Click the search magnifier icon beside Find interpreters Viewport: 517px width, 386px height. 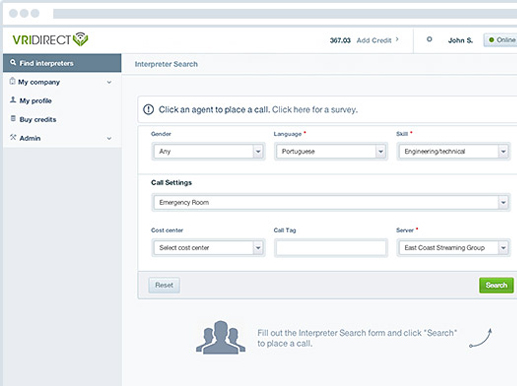[13, 62]
